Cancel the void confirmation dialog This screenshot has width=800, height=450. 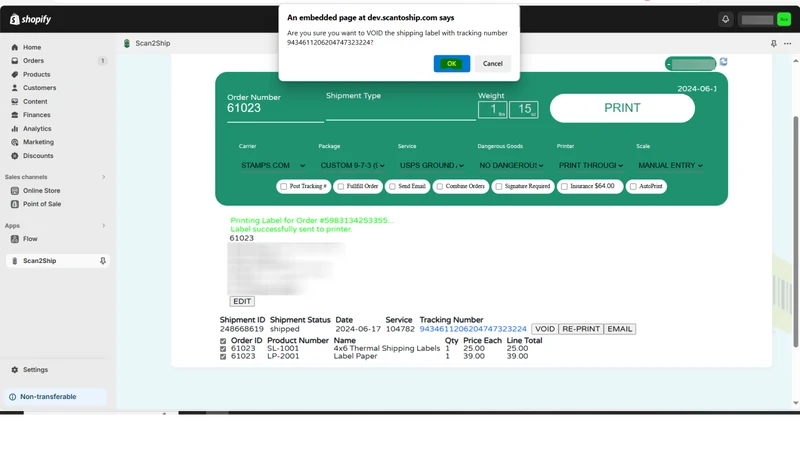click(x=492, y=64)
